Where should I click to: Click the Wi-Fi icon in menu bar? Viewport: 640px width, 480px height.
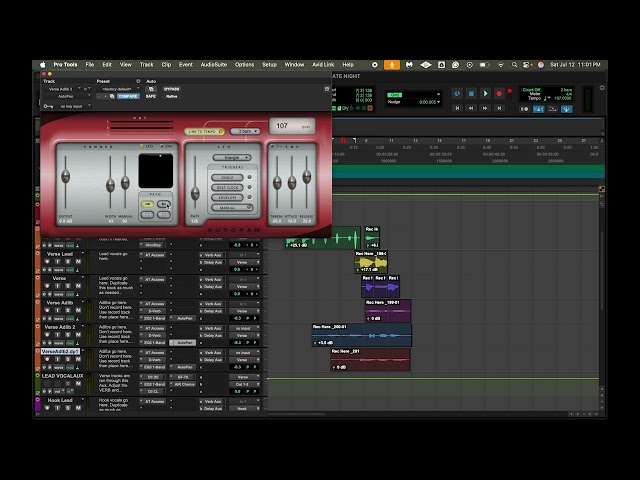pos(501,64)
